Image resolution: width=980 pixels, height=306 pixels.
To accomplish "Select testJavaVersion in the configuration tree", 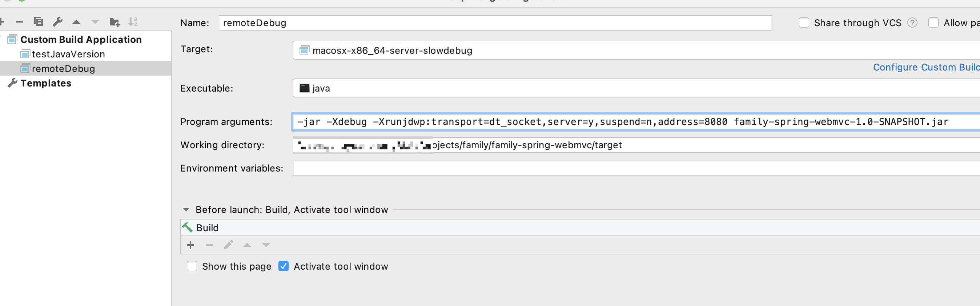I will coord(68,54).
